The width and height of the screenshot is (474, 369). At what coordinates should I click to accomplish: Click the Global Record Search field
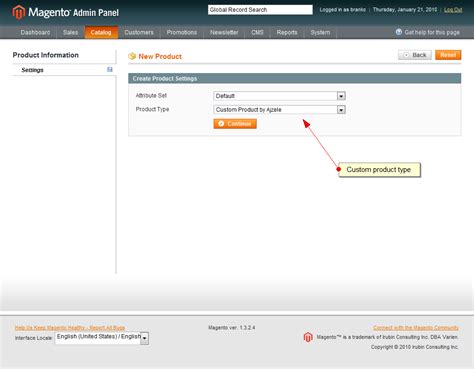260,10
